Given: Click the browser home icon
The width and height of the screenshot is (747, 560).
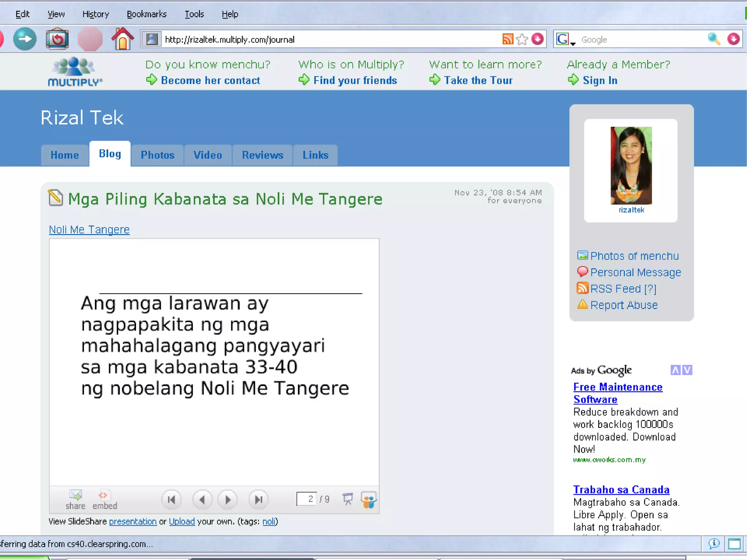Looking at the screenshot, I should (122, 39).
